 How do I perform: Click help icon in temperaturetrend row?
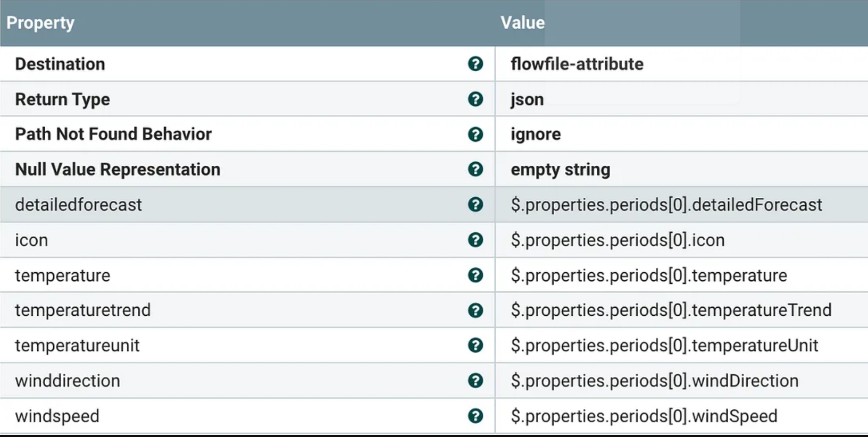click(x=475, y=310)
